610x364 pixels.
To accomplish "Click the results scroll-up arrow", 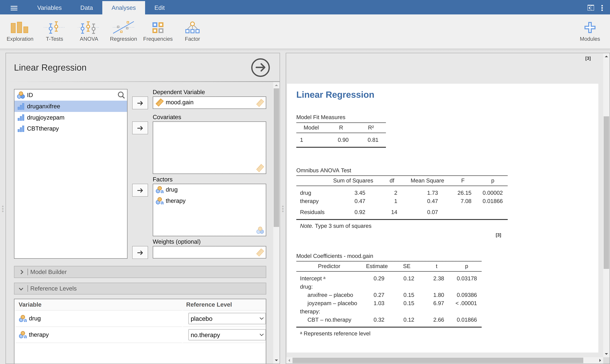I will click(x=606, y=57).
